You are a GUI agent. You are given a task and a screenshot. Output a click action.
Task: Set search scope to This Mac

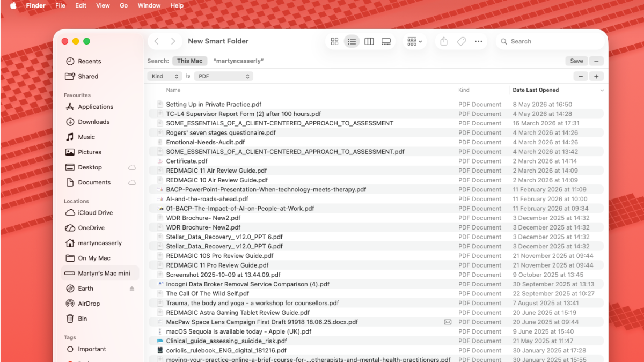click(190, 61)
